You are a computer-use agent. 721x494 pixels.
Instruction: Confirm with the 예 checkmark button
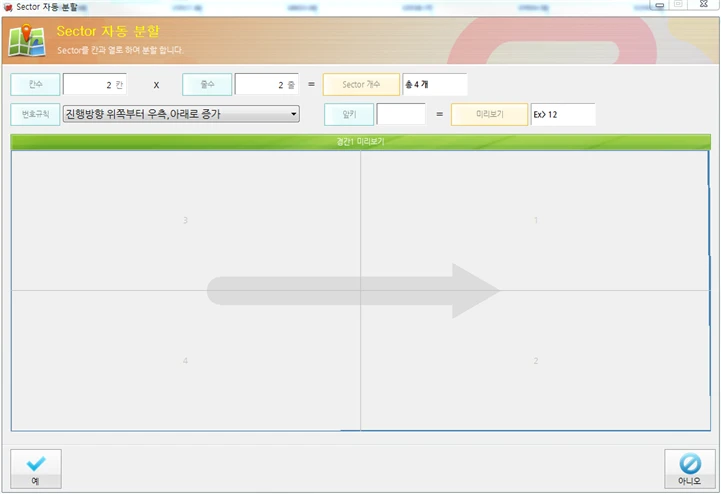[36, 469]
